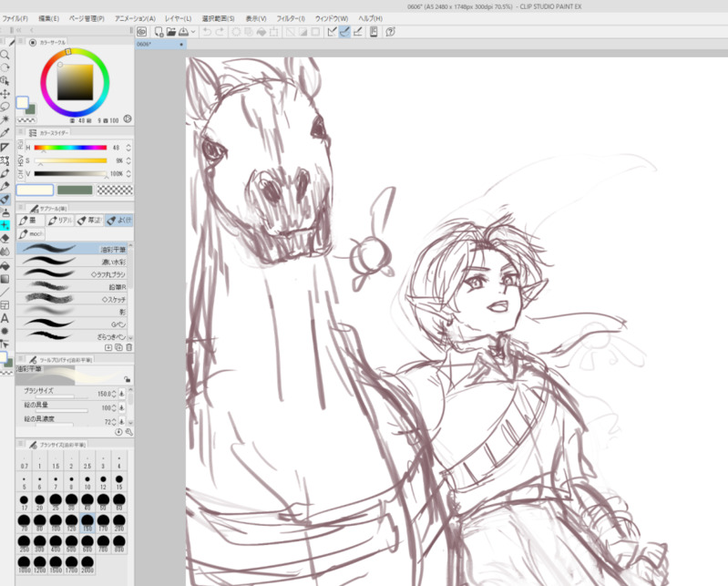Choose the Gペン brush

click(72, 324)
